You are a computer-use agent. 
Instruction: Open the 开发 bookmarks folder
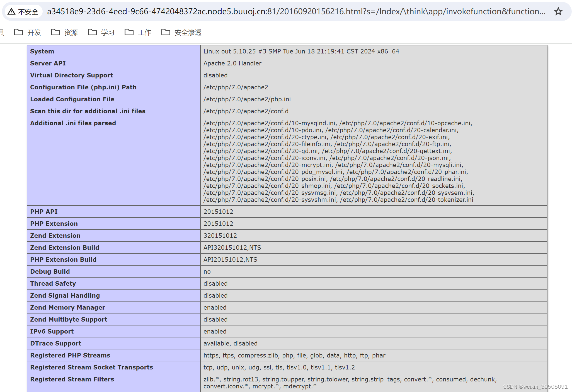[x=28, y=33]
